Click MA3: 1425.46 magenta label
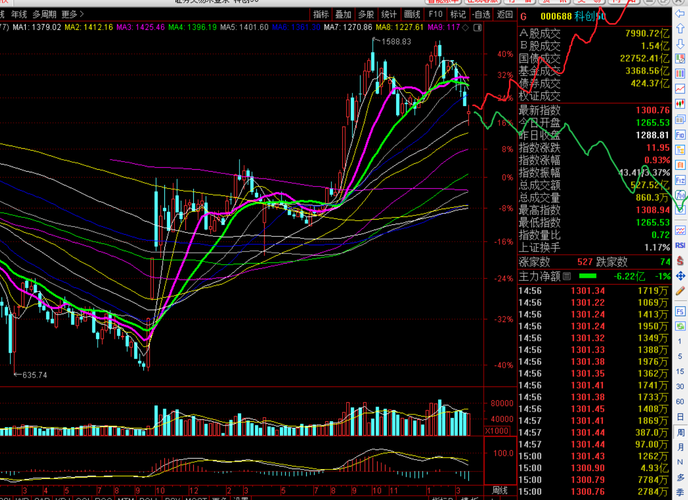688x500 pixels. [140, 27]
